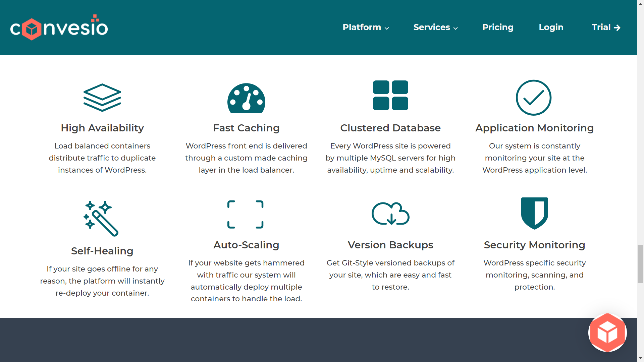
Task: Click the Security Monitoring shield icon
Action: (534, 214)
